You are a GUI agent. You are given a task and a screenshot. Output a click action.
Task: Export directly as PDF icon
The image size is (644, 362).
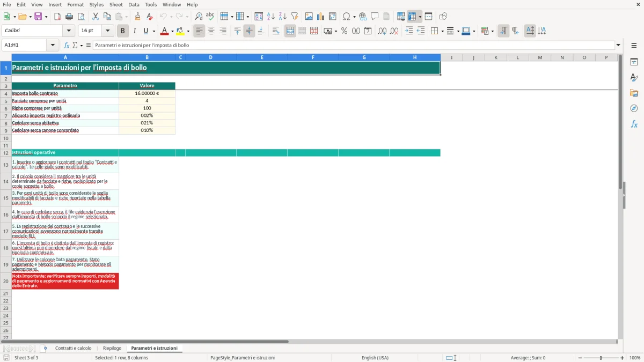[x=57, y=17]
